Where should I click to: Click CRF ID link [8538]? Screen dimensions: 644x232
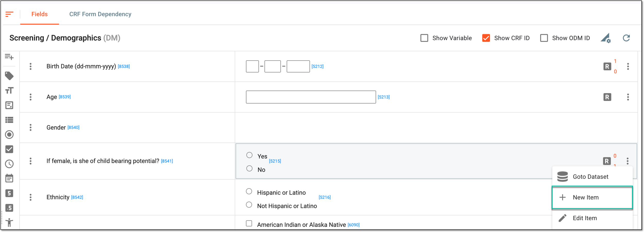coord(124,67)
